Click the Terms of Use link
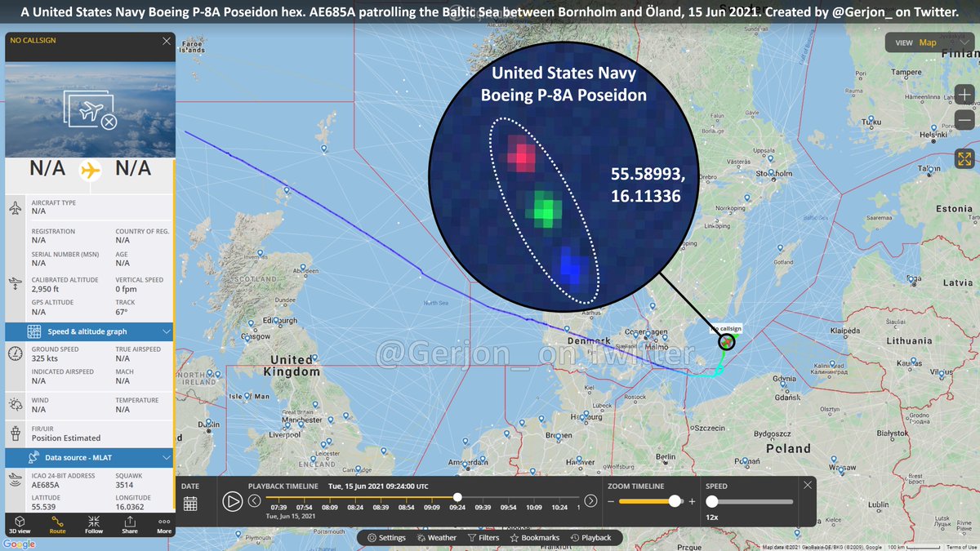 pyautogui.click(x=961, y=547)
